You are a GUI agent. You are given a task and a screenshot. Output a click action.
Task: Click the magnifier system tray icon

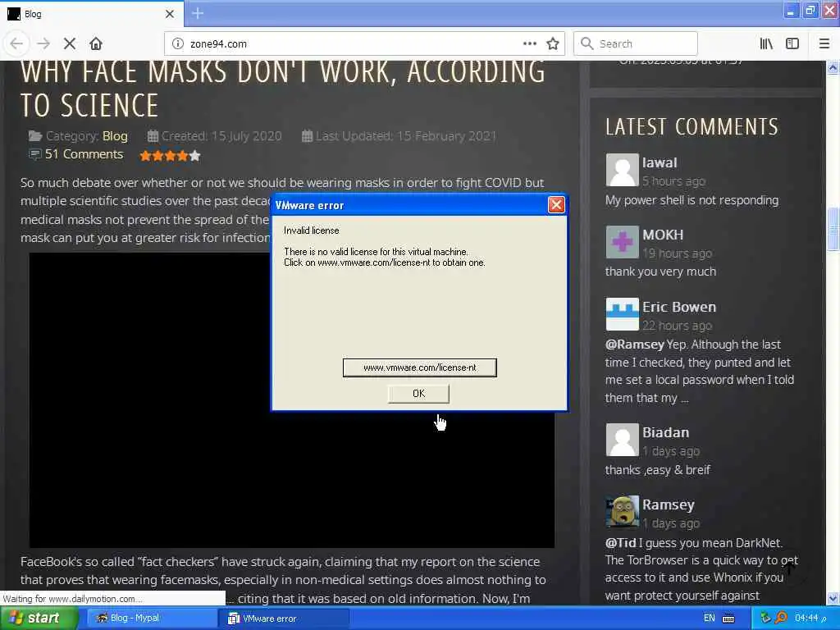[x=782, y=619]
